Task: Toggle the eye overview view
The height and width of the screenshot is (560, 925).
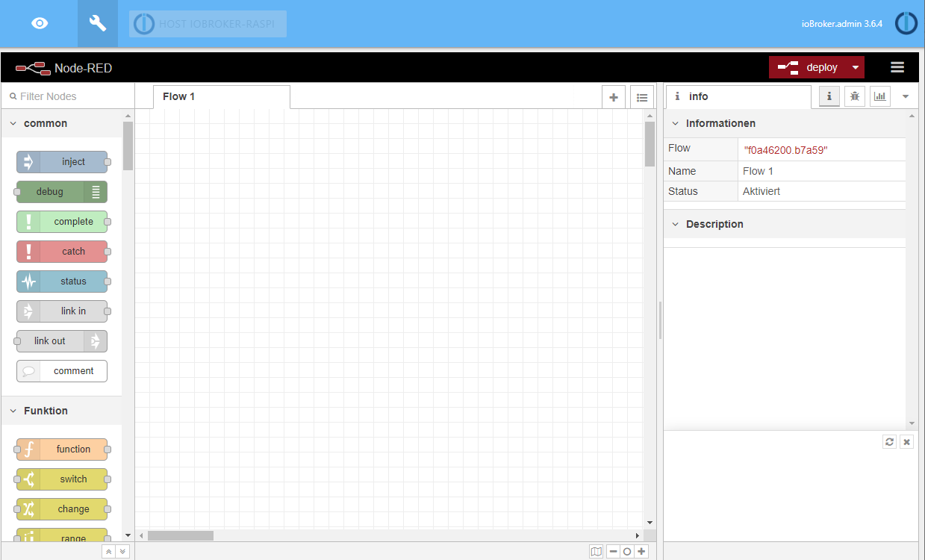Action: (40, 24)
